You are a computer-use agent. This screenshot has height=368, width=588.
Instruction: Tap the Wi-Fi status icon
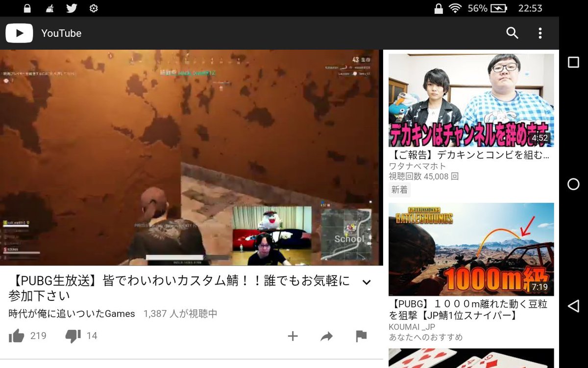pyautogui.click(x=455, y=8)
